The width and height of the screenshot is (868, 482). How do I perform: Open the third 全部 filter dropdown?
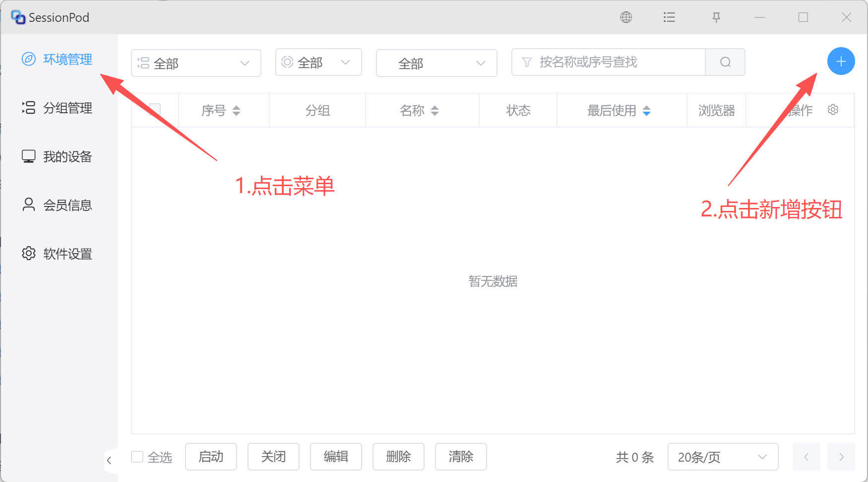coord(436,63)
